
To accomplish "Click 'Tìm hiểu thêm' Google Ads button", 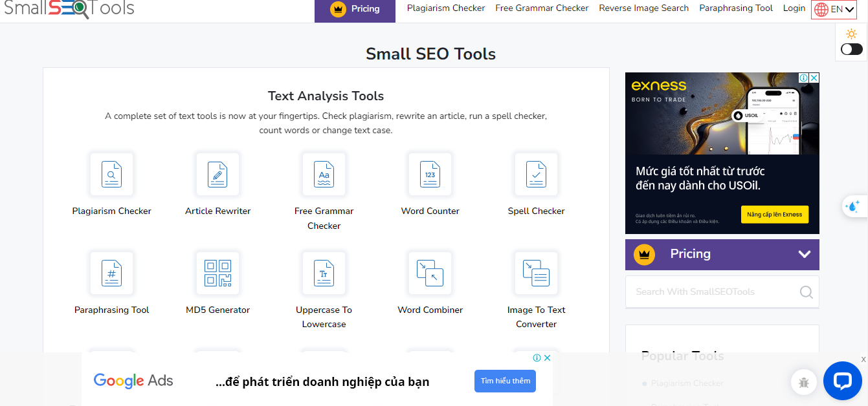I will click(506, 381).
